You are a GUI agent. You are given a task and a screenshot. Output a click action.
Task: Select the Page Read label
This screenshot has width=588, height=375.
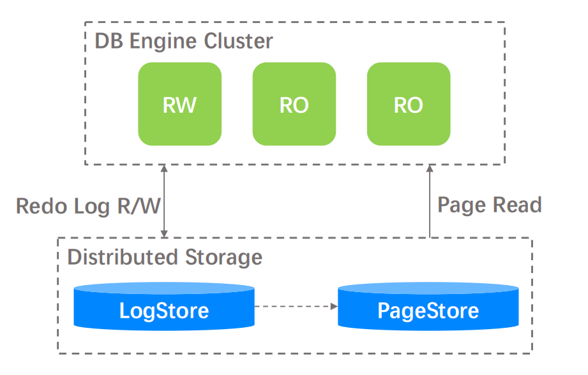490,205
